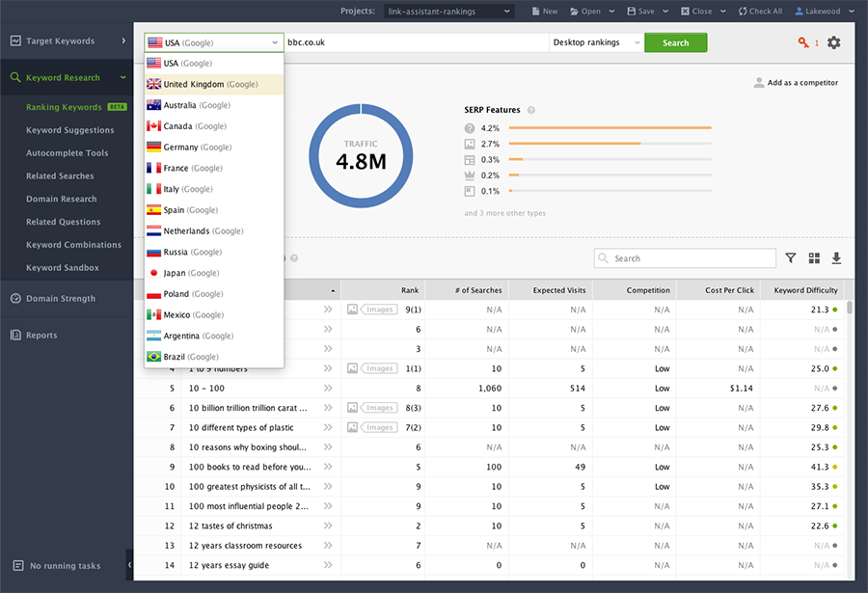Click the 4.2% SERP feature progress bar

612,127
